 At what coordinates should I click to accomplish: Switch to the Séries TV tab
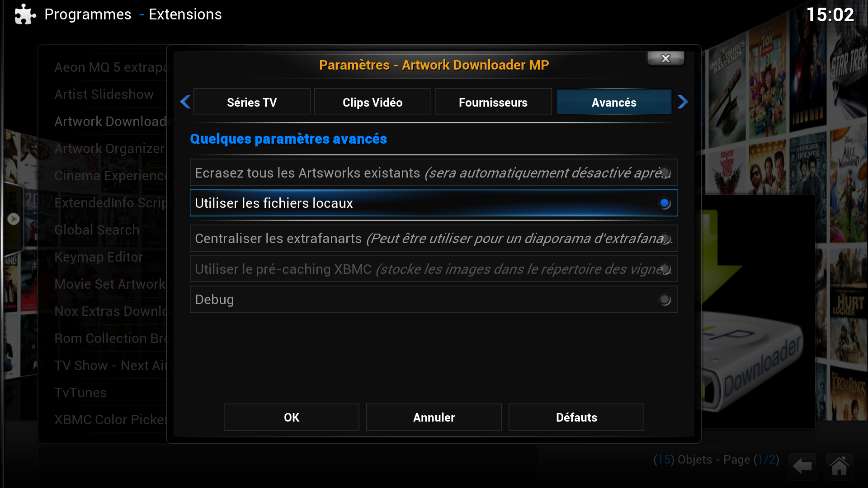pos(252,103)
